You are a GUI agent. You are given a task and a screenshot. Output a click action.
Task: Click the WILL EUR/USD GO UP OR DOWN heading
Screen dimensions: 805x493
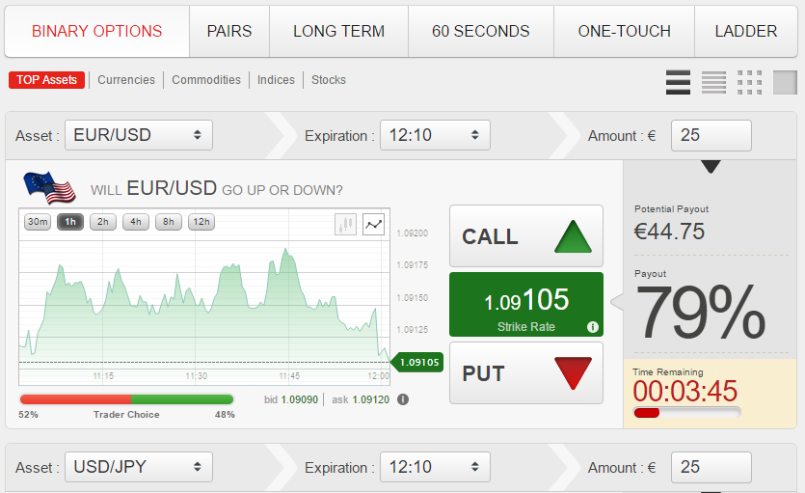pyautogui.click(x=217, y=188)
